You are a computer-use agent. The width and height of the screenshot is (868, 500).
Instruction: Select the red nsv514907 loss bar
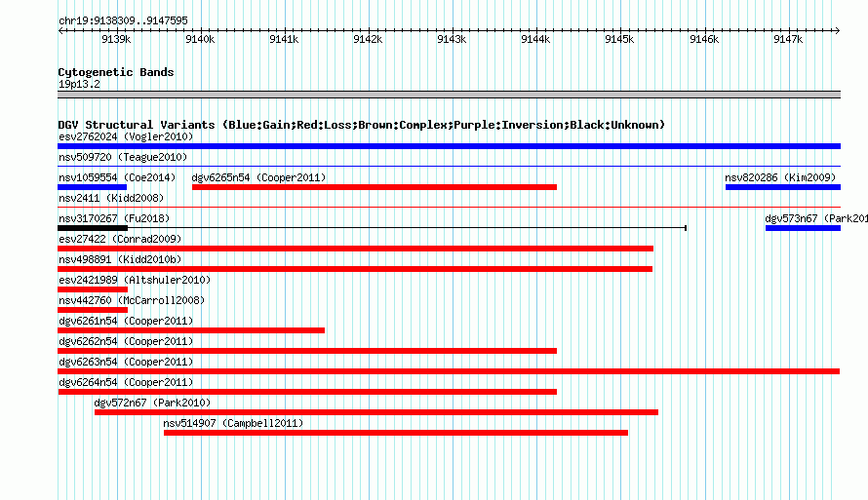tap(396, 433)
